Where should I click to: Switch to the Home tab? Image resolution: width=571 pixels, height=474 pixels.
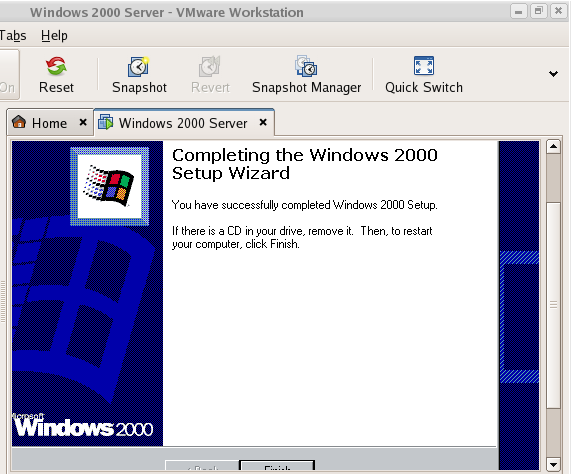49,123
